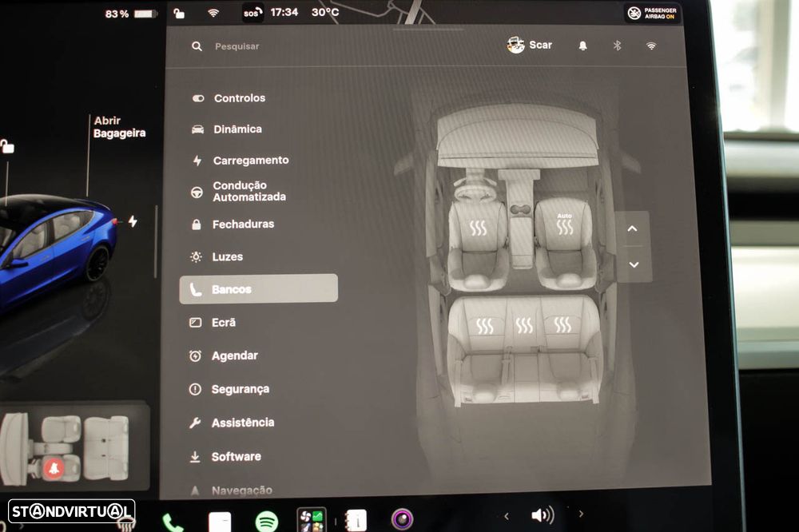
Task: Open the Carregamento settings
Action: [240, 161]
